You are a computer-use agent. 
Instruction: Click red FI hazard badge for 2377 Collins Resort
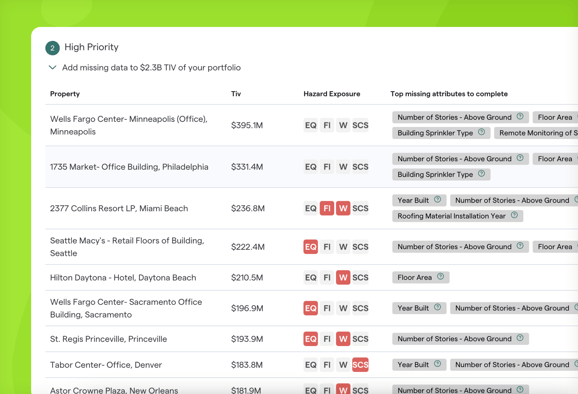[x=327, y=208]
